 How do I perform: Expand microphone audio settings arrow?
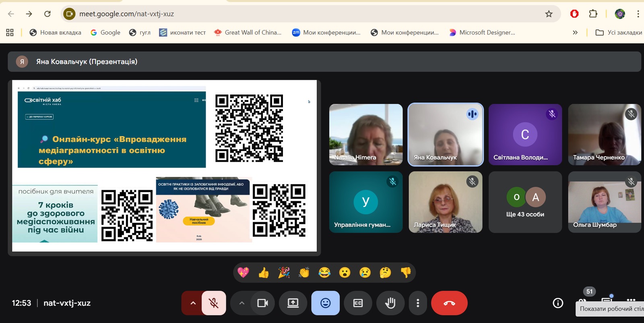[193, 303]
